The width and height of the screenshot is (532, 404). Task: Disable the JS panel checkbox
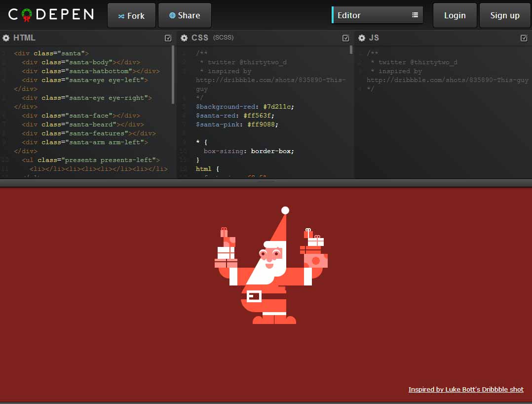[x=524, y=38]
